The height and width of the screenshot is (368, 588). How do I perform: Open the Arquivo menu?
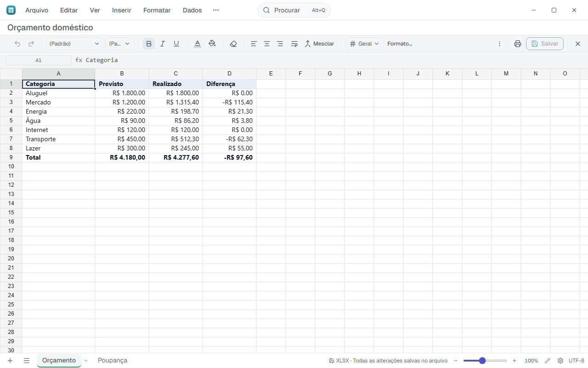click(37, 10)
